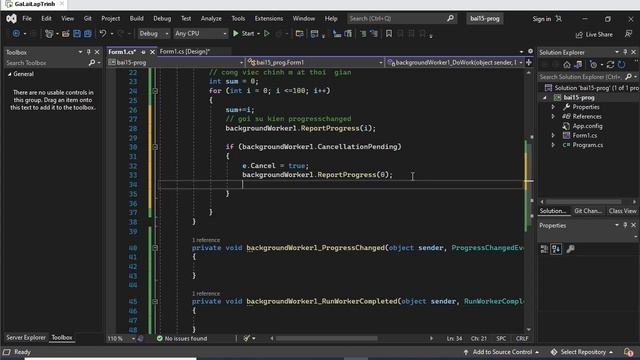Click the Comment Out Selected Lines icon
This screenshot has width=640, height=360.
(x=362, y=33)
